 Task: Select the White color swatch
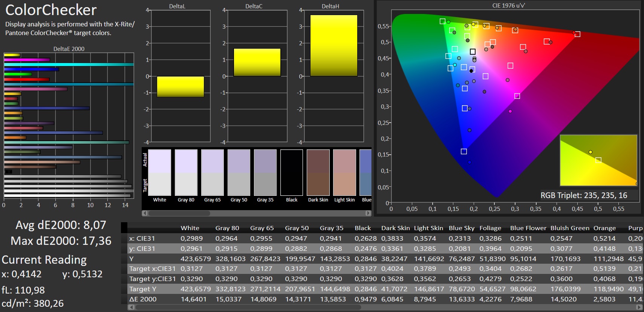click(160, 172)
